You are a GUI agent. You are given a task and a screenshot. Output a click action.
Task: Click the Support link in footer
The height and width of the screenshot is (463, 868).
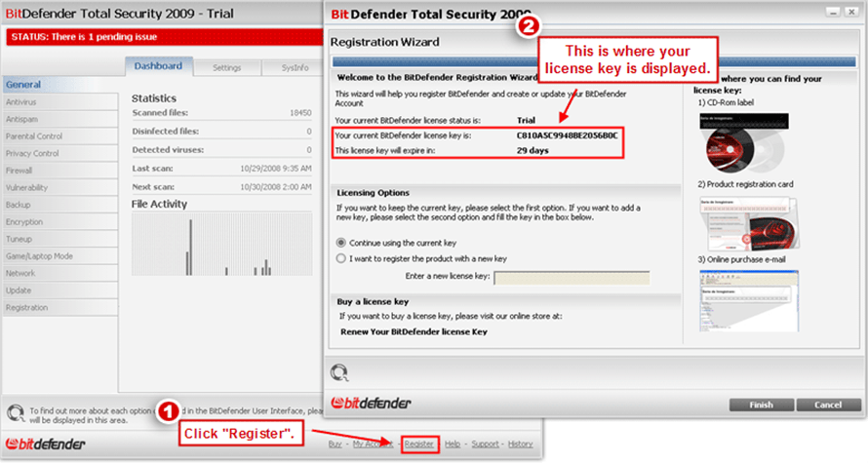485,444
